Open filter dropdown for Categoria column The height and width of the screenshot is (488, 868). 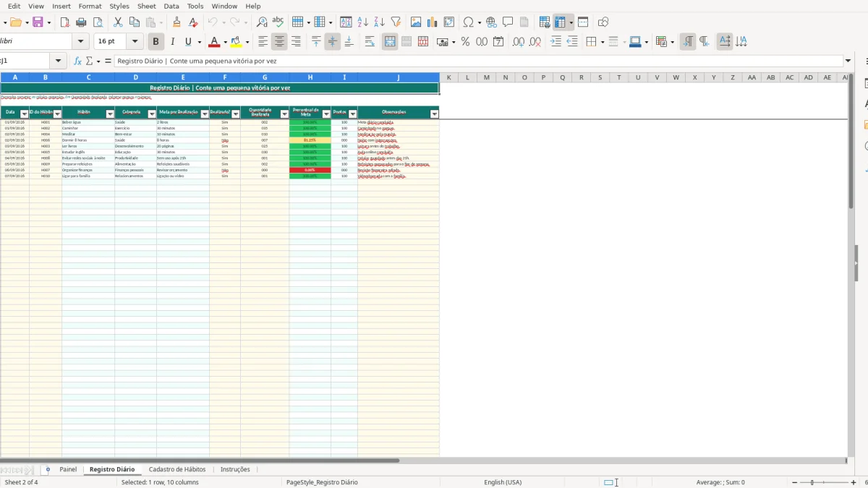click(152, 114)
